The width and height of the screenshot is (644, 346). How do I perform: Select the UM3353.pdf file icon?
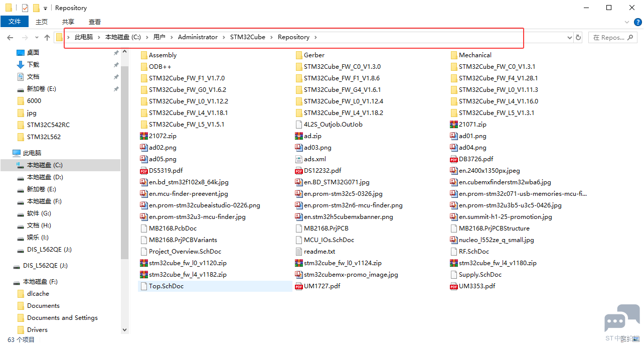coord(454,286)
